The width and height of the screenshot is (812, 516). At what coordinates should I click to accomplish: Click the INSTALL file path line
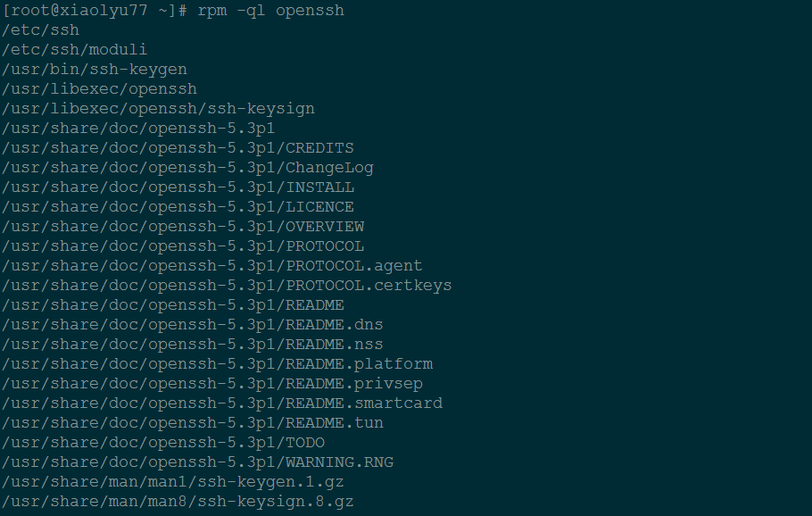point(178,187)
